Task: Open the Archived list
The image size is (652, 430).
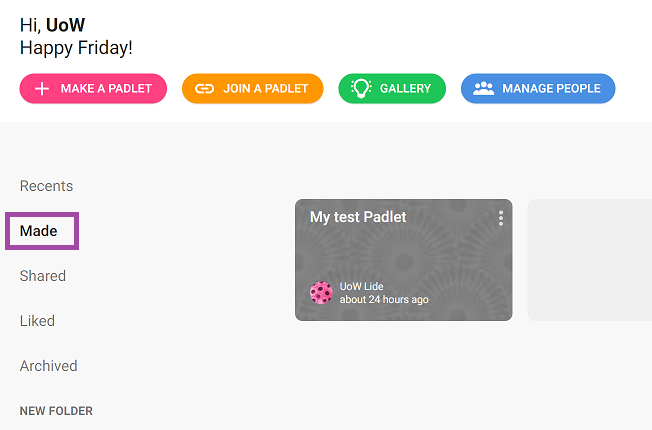Action: (49, 366)
